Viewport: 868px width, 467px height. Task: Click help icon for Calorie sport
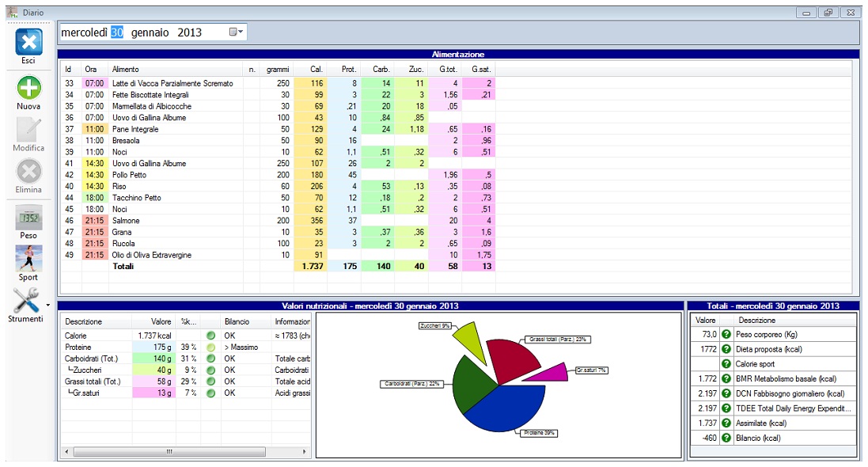pos(726,364)
